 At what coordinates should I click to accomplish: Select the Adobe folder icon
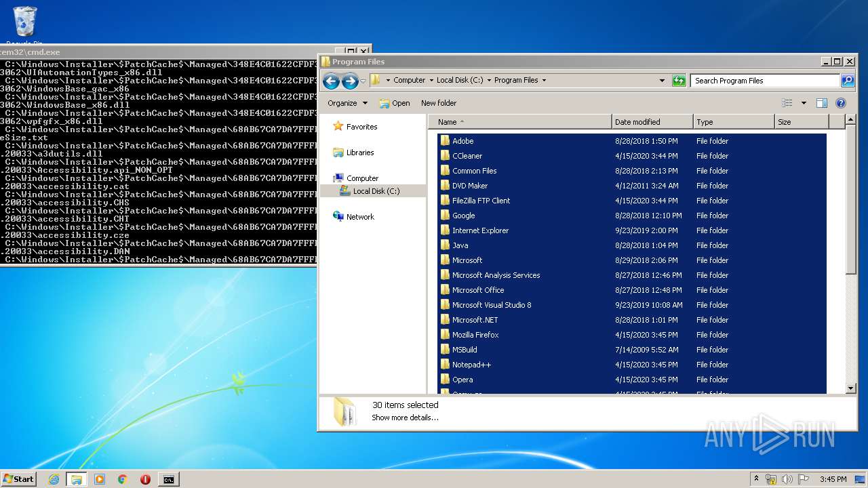click(445, 141)
